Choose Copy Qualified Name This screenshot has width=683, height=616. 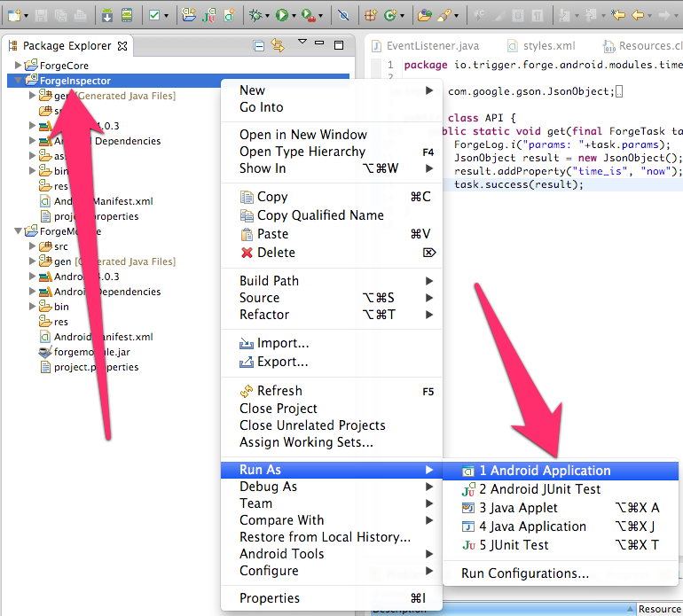(332, 215)
